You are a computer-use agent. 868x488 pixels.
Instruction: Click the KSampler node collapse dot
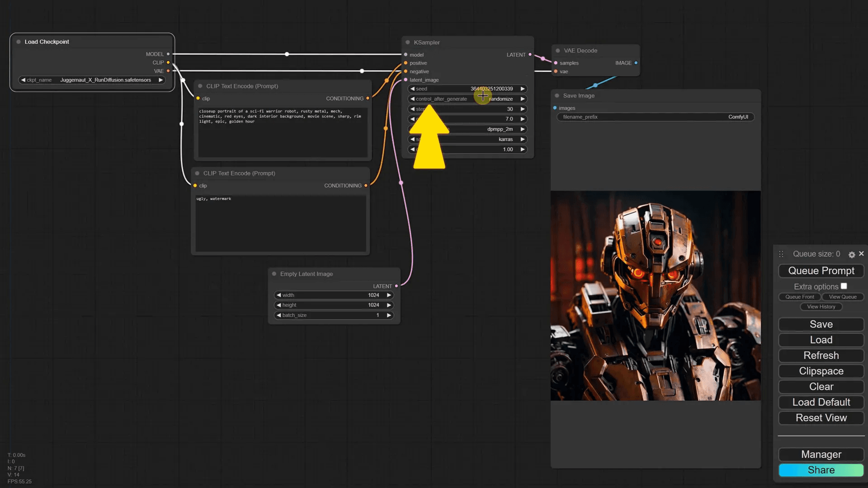click(x=408, y=42)
